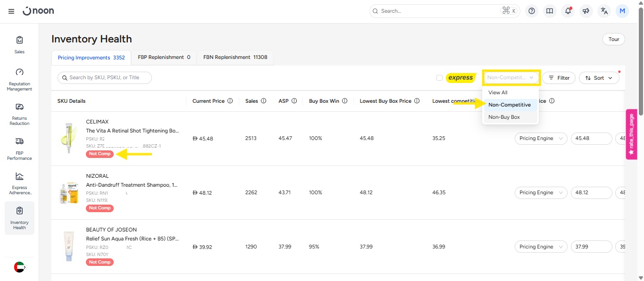Expand the UAE country flag selector
This screenshot has height=281, width=644.
[x=19, y=267]
